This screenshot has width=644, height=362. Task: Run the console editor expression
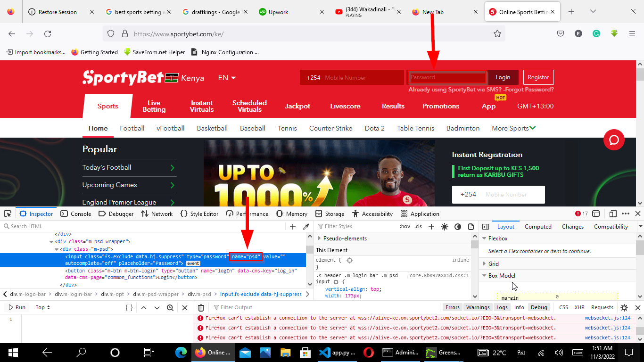coord(17,307)
